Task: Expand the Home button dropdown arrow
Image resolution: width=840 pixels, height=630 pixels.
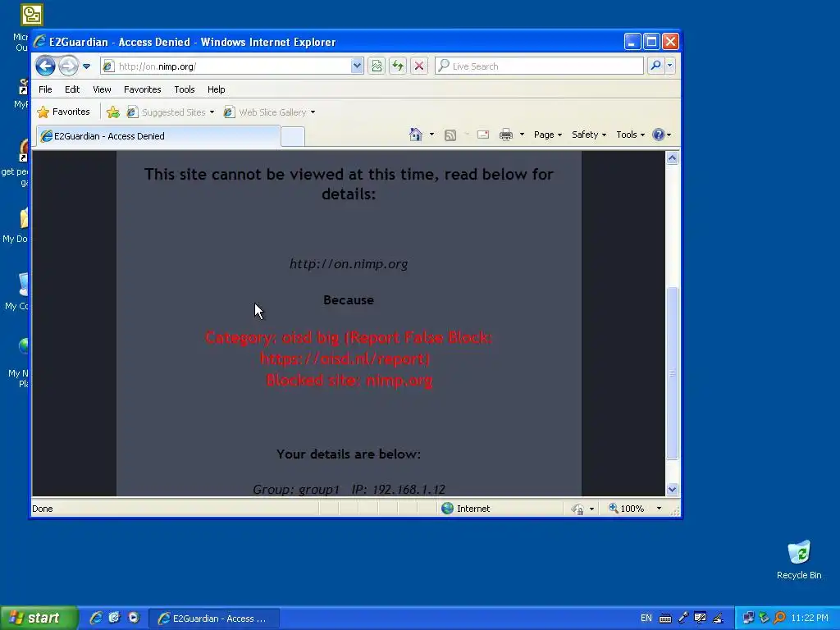Action: click(x=431, y=135)
